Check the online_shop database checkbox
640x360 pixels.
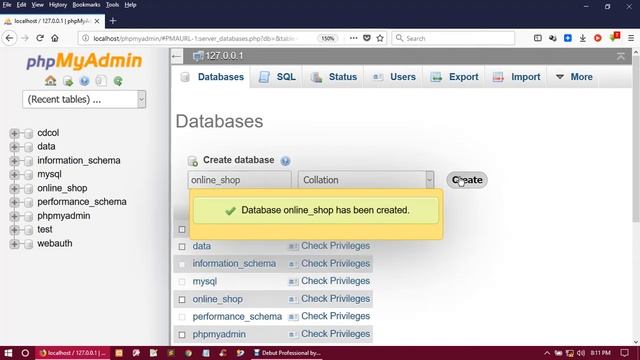click(182, 300)
